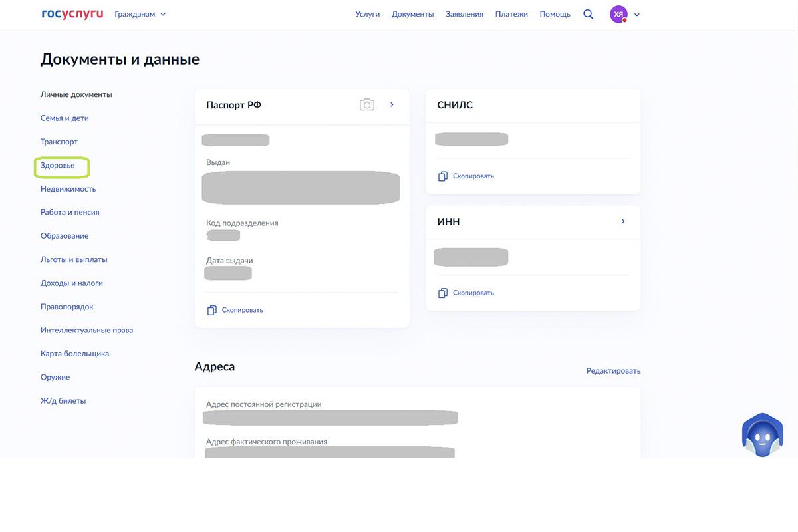Open Паспорт РФ details chevron
The image size is (798, 532).
click(392, 104)
